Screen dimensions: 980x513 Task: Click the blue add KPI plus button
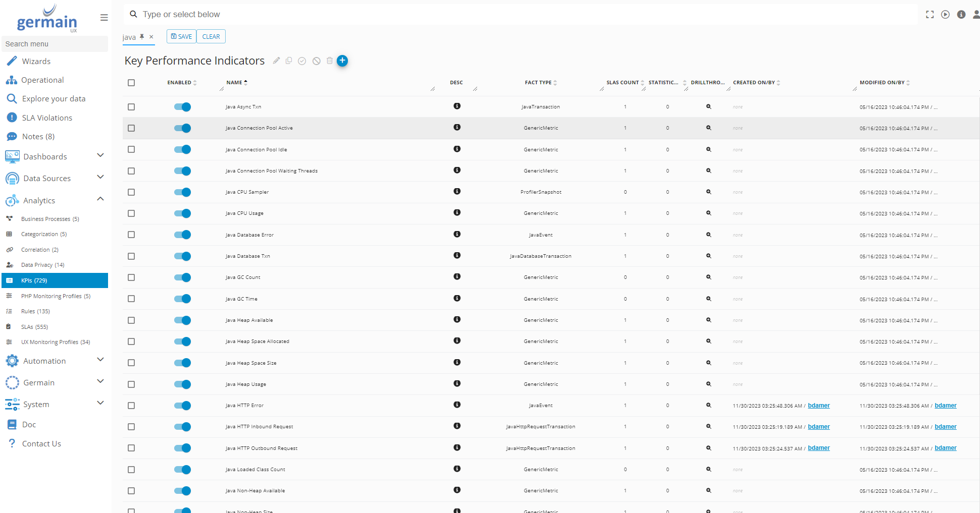tap(342, 61)
